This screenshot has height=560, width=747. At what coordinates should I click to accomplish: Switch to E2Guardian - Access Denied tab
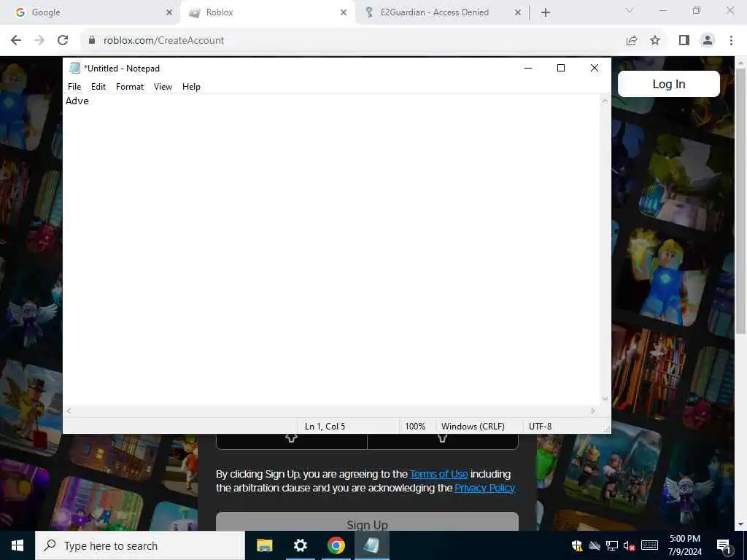click(x=441, y=12)
